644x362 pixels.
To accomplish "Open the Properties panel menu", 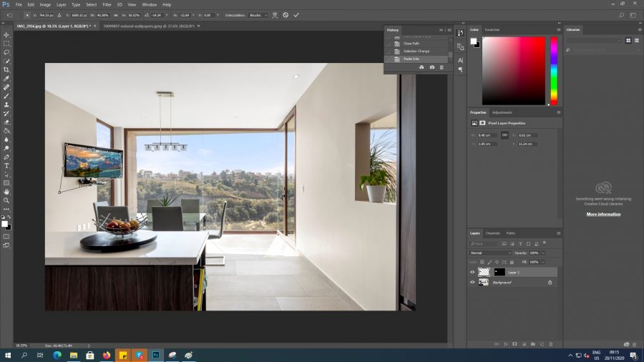I will pos(559,112).
